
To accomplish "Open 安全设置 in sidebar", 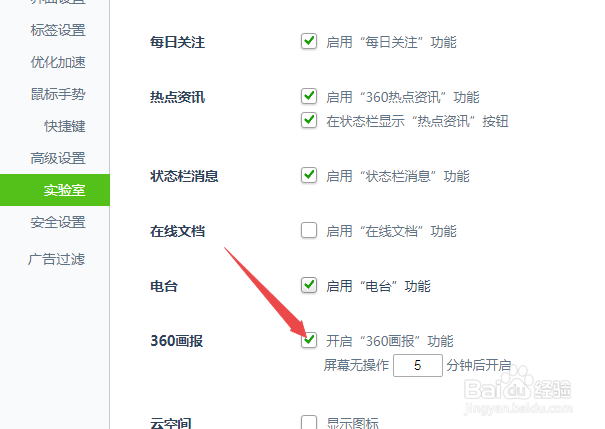I will (58, 222).
